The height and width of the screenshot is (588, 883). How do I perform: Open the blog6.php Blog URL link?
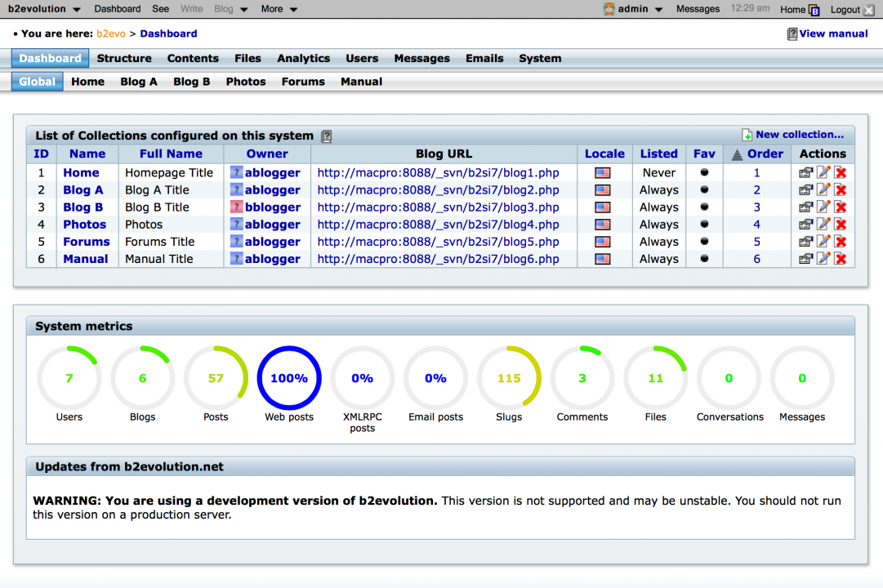[x=438, y=259]
